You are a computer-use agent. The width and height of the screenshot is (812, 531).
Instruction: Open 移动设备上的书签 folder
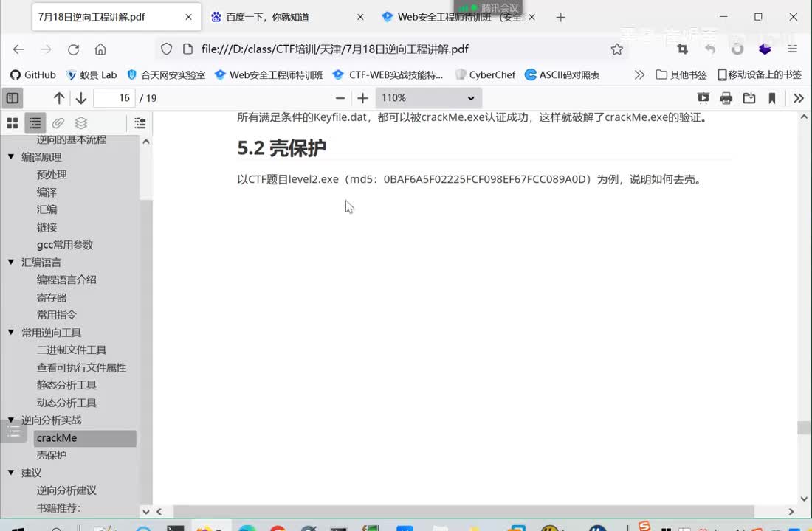(x=759, y=75)
